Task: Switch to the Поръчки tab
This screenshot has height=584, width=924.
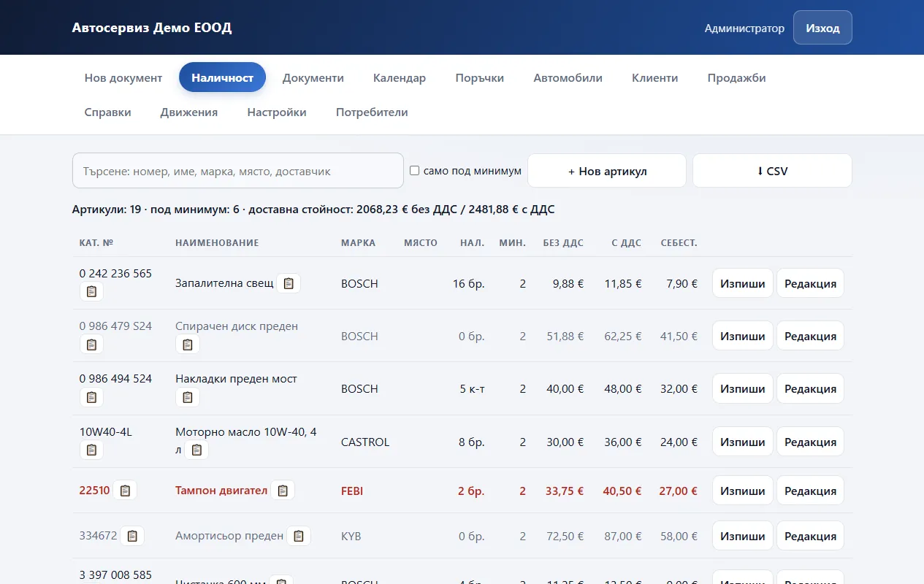Action: [480, 77]
